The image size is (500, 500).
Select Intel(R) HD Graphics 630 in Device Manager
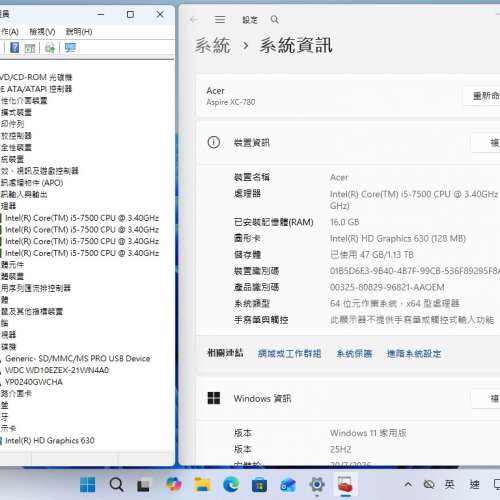coord(50,440)
